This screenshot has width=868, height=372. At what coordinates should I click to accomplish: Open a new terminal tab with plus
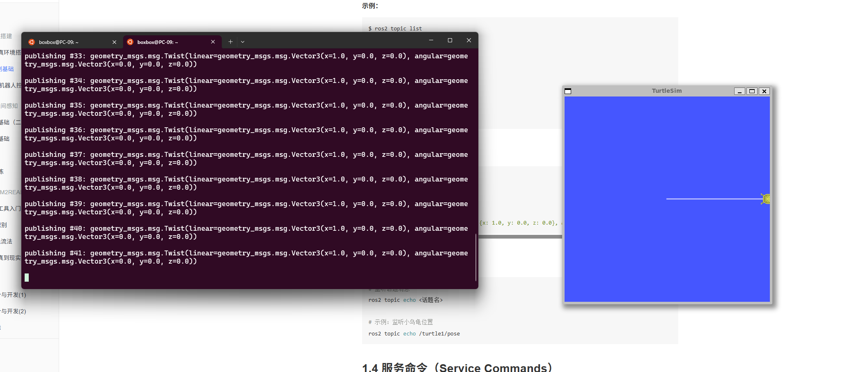[230, 41]
